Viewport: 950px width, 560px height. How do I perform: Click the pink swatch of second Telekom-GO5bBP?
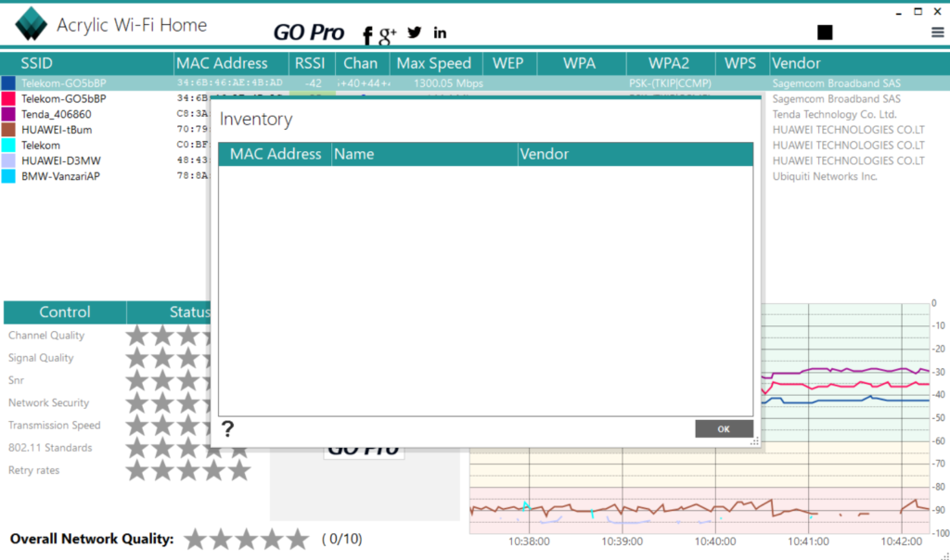coord(8,98)
